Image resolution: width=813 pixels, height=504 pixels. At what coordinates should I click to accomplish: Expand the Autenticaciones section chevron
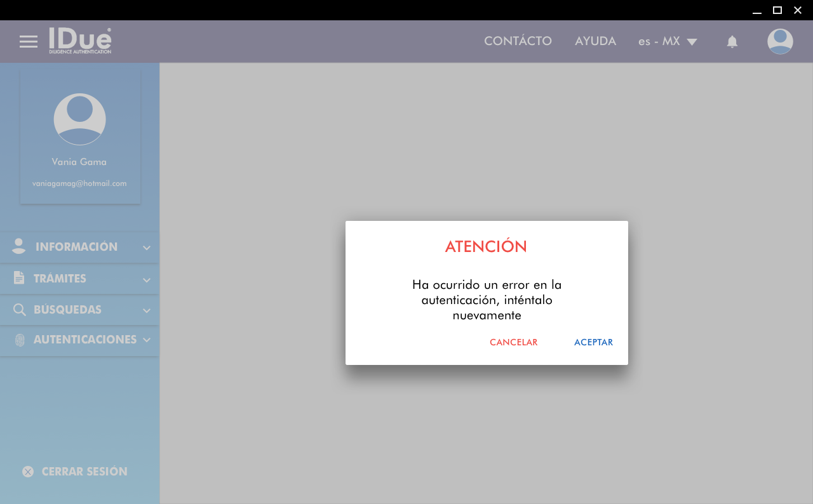[x=147, y=340]
